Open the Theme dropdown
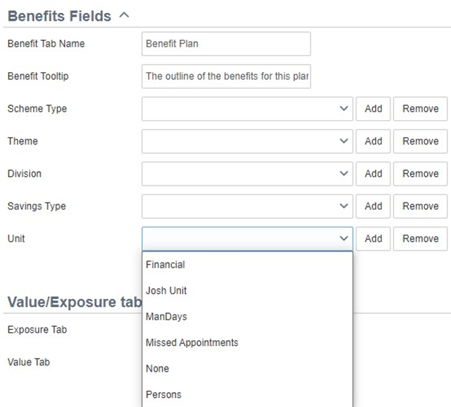The height and width of the screenshot is (407, 451). pyautogui.click(x=247, y=141)
